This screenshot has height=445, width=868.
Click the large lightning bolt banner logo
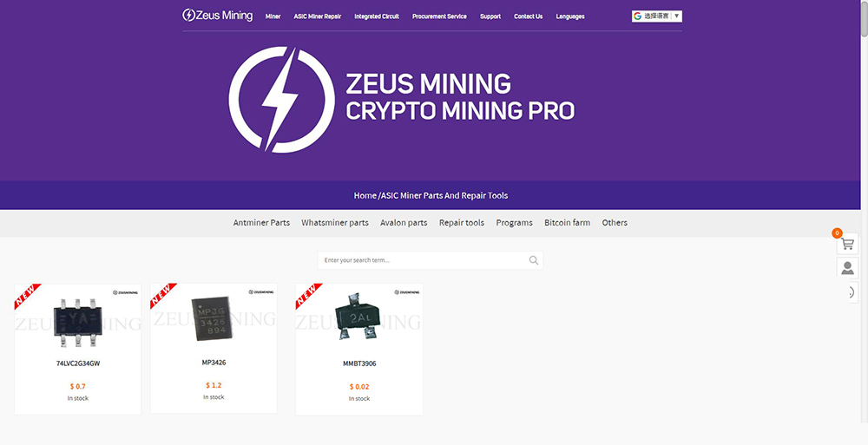click(x=282, y=99)
